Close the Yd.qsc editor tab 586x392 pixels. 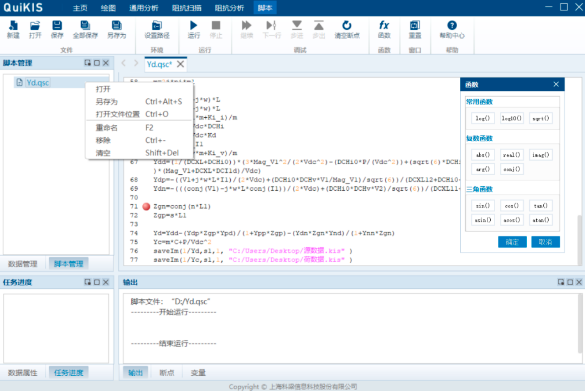[180, 64]
